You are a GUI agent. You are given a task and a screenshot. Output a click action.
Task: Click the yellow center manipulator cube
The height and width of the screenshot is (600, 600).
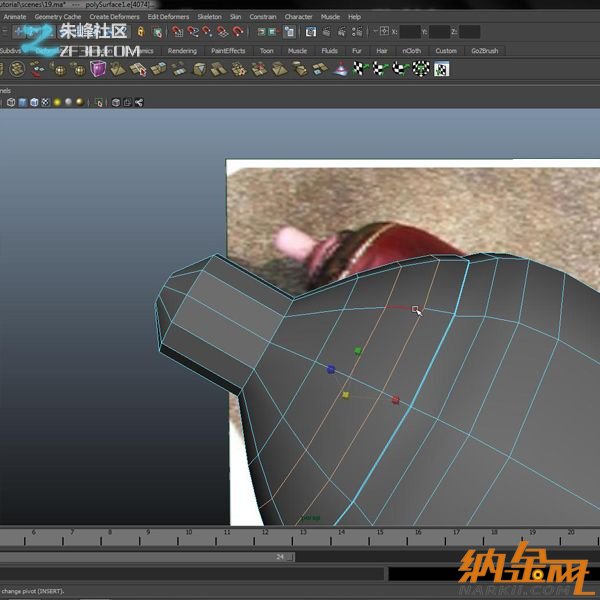[346, 394]
